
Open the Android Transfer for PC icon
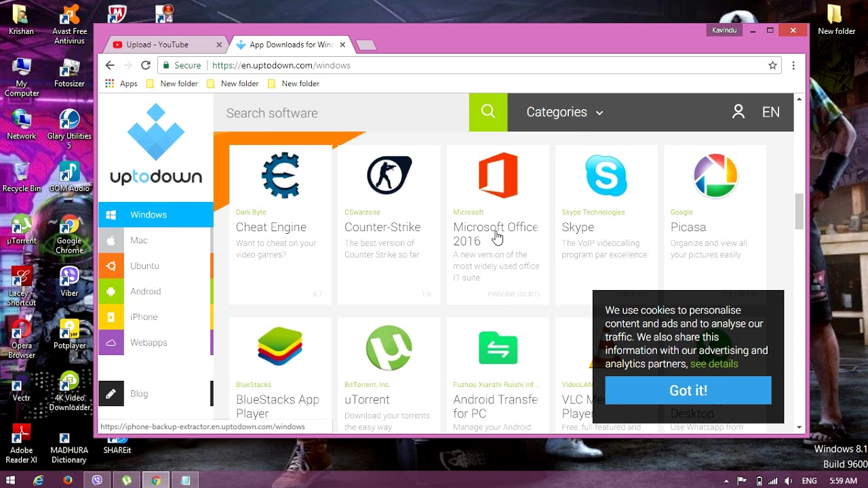point(498,348)
